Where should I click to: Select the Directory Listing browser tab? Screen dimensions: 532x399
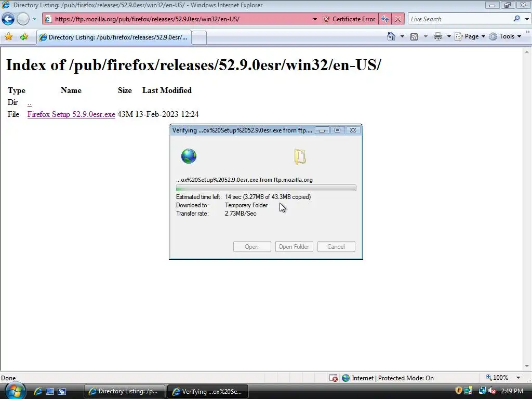(114, 37)
